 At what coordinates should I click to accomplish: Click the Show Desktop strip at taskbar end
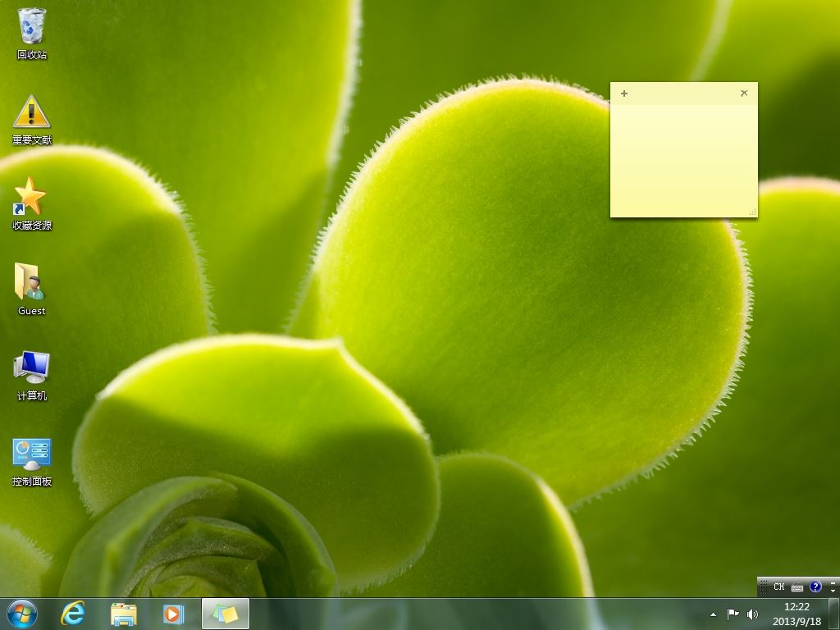834,614
